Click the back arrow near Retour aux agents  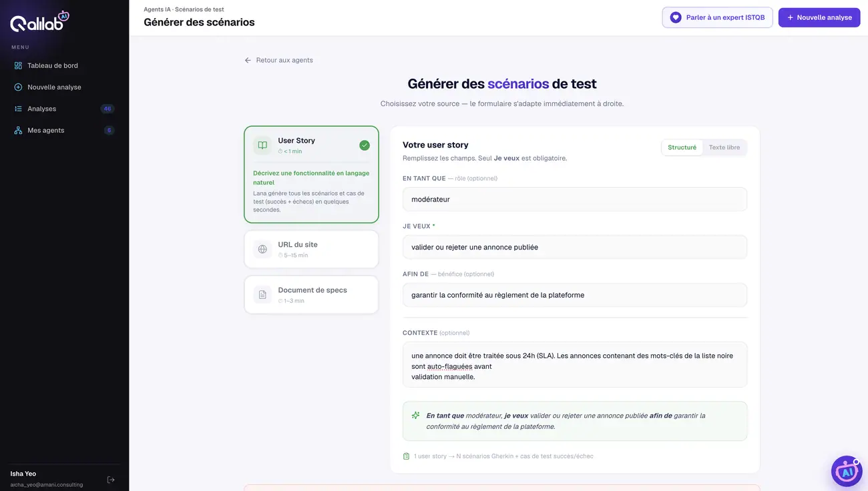[x=248, y=60]
